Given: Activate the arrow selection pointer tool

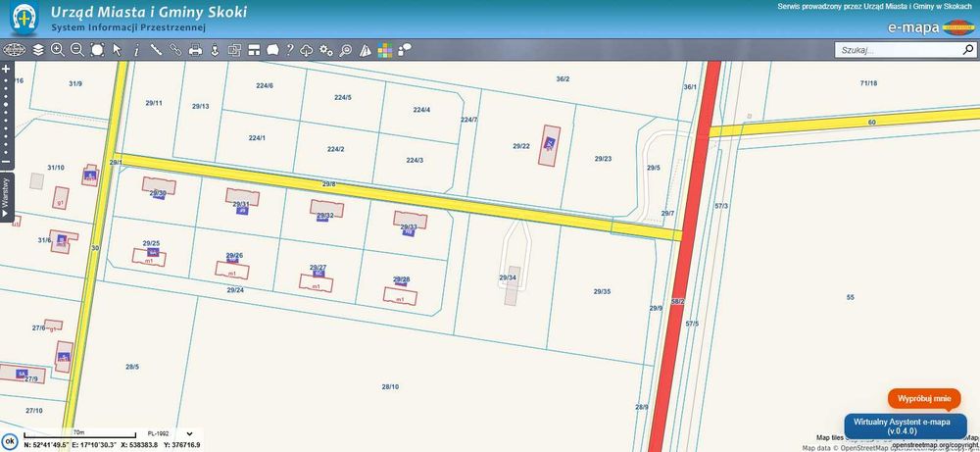Looking at the screenshot, I should click(117, 50).
